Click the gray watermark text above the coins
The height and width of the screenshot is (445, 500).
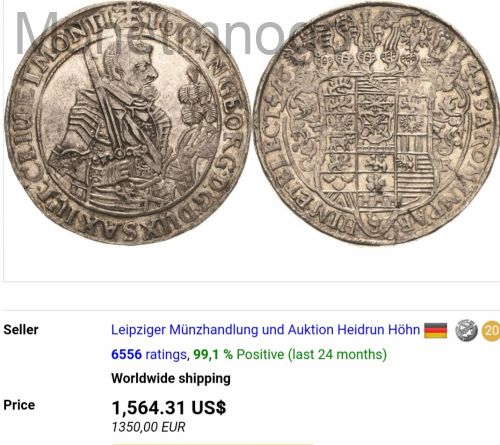[x=160, y=33]
